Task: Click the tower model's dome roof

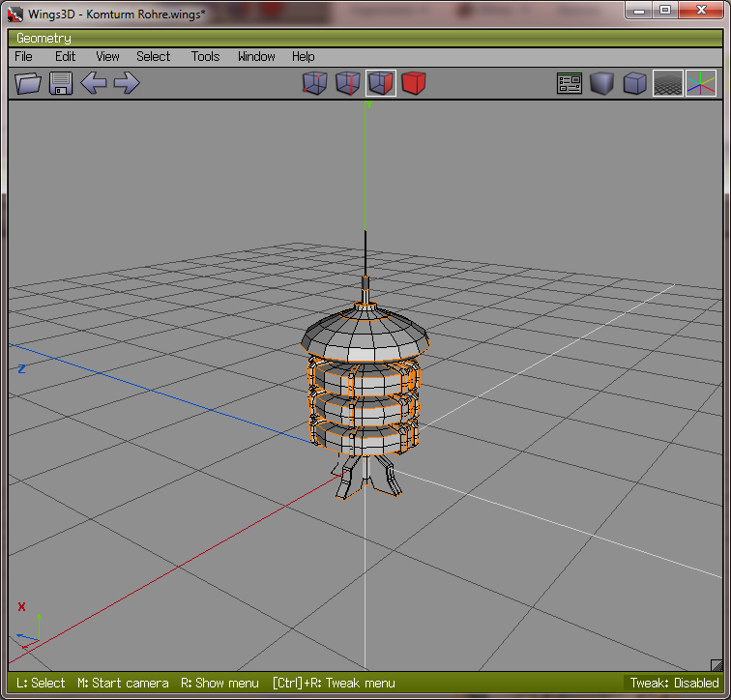Action: 365,331
